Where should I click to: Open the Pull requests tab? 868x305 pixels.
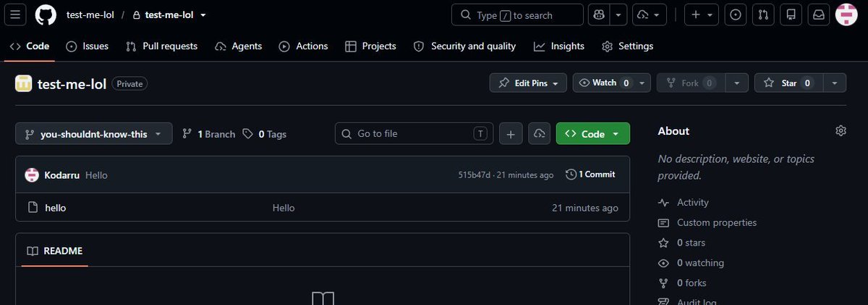161,46
